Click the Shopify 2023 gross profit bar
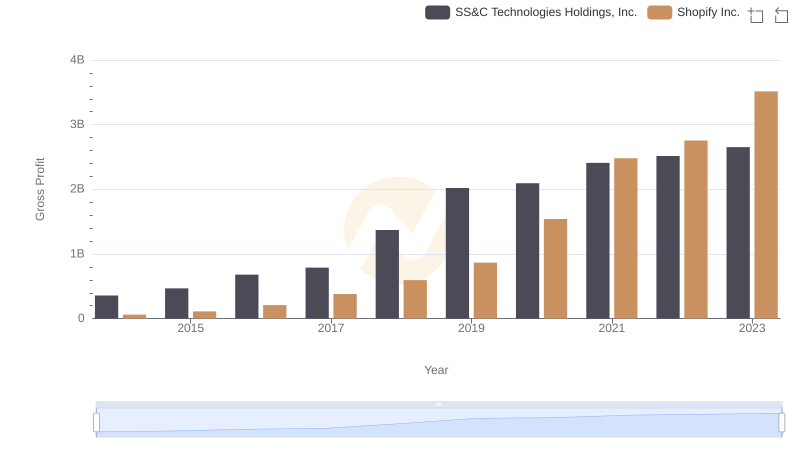The image size is (800, 461). tap(766, 205)
